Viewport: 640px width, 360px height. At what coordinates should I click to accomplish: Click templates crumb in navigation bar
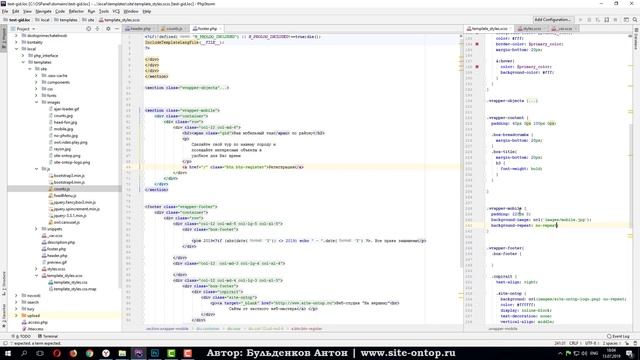(65, 20)
